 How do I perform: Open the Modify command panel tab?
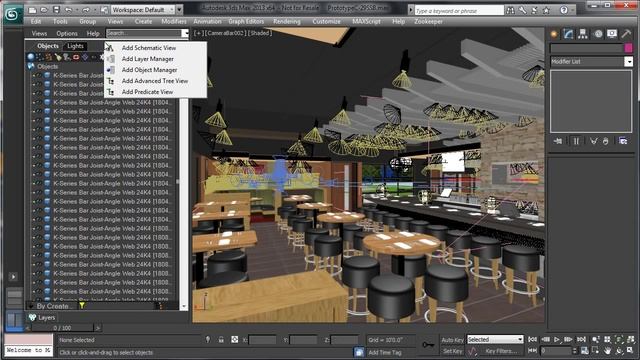coord(568,34)
